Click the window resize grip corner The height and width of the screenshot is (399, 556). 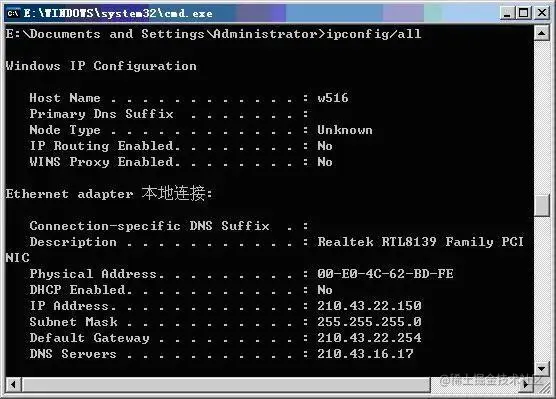(x=542, y=385)
